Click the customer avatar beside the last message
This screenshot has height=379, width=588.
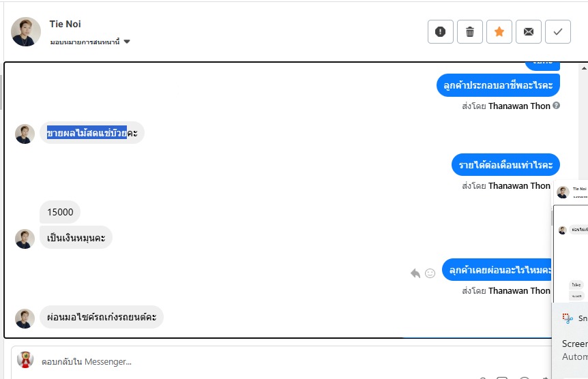pyautogui.click(x=25, y=318)
